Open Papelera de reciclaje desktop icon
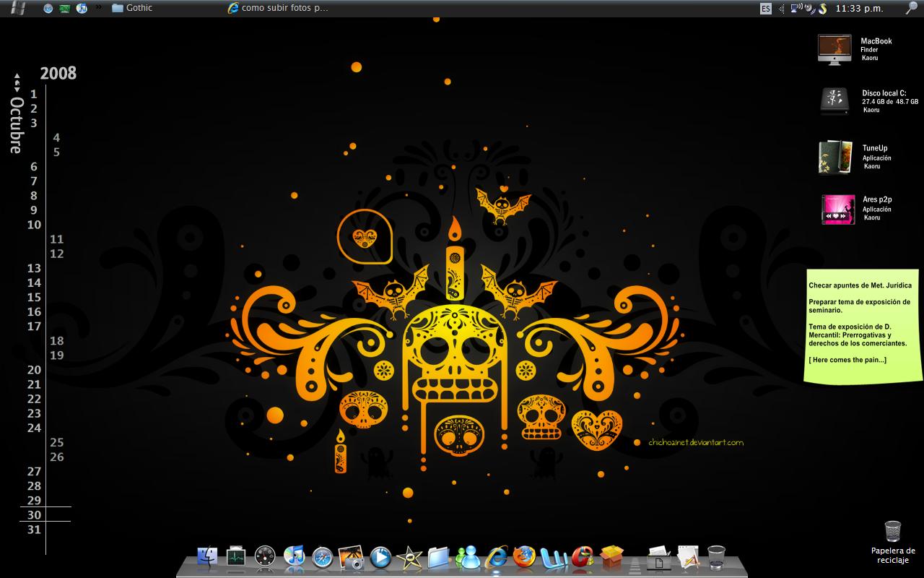The image size is (924, 578). pos(893,542)
